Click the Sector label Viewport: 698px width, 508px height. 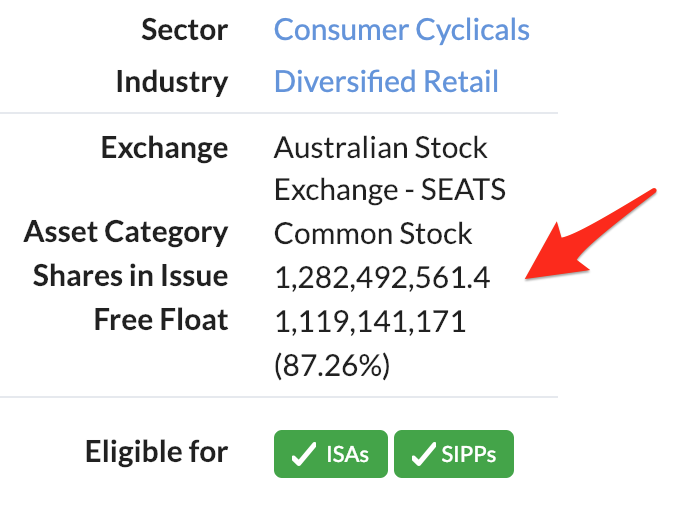tap(185, 30)
